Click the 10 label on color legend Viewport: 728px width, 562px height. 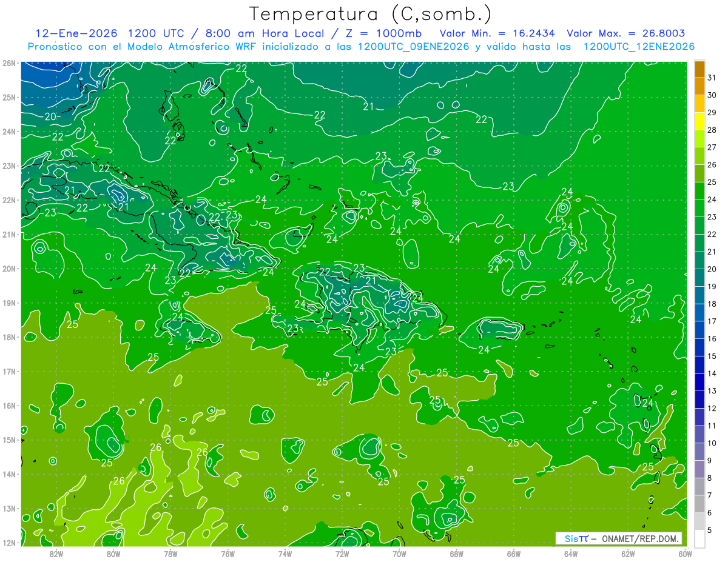[712, 443]
